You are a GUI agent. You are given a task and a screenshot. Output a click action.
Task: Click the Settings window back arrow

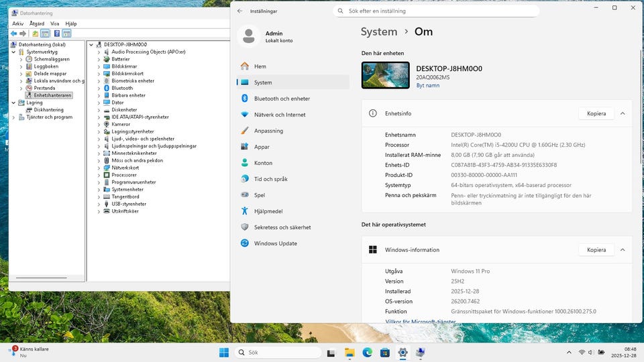pos(240,11)
